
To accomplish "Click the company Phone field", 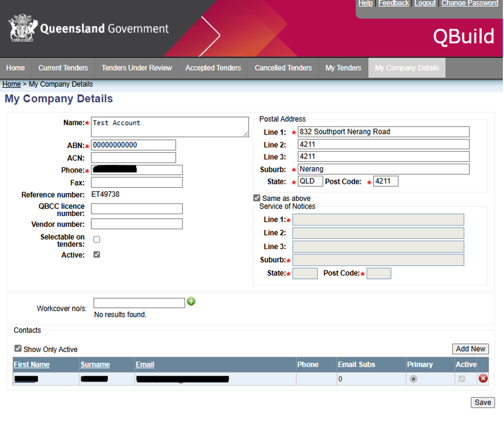I will click(137, 170).
